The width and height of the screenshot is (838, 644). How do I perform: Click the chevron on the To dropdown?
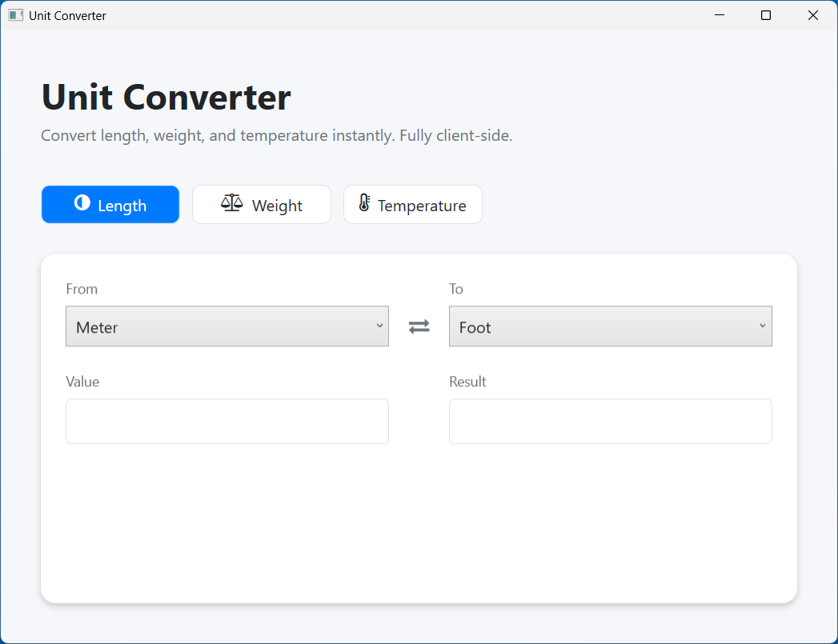(x=762, y=326)
